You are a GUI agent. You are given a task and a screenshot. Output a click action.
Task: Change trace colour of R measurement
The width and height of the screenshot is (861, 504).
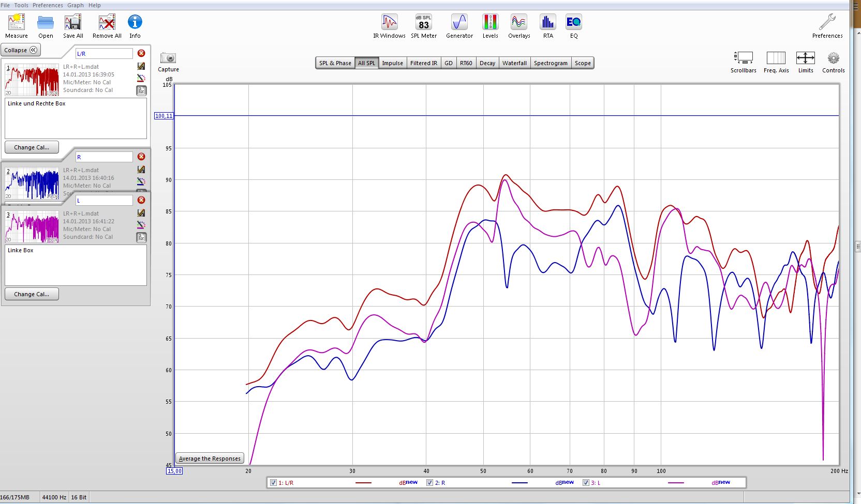(141, 181)
